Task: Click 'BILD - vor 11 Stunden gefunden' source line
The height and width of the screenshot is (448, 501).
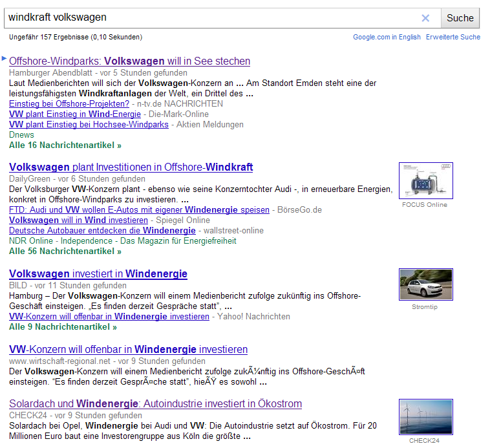Action: pyautogui.click(x=68, y=286)
